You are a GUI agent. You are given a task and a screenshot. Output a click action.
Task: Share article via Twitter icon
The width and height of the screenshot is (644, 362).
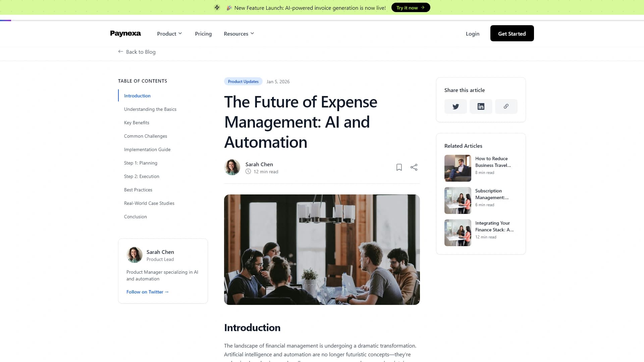coord(455,106)
